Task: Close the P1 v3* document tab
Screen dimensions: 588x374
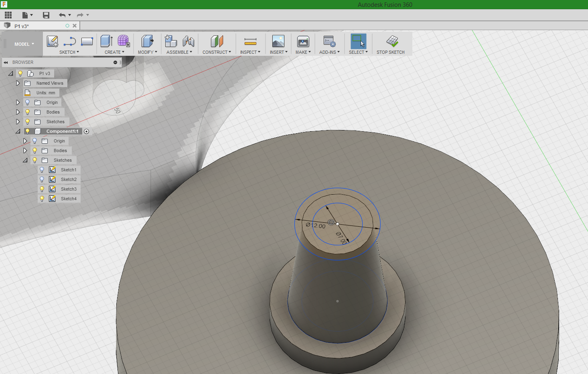Action: (x=75, y=26)
